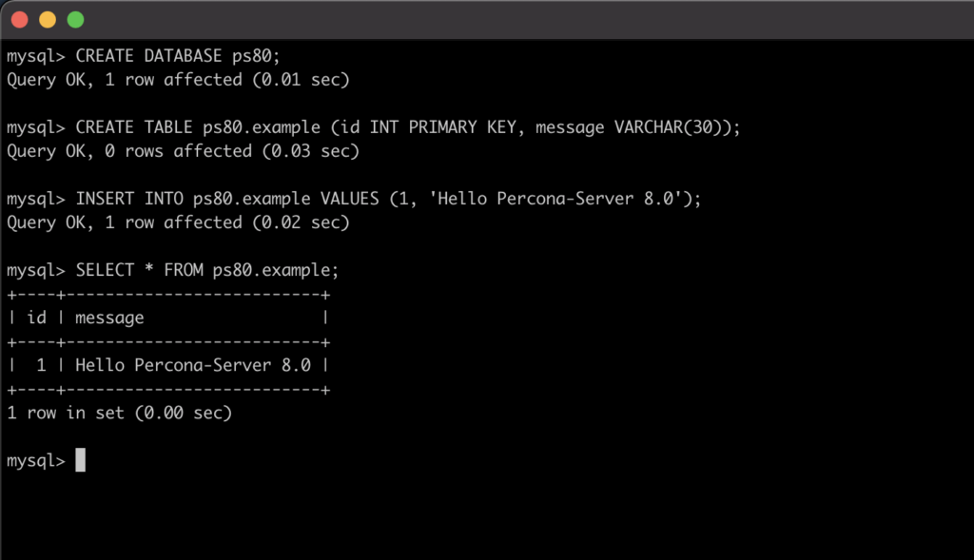Click the "Query OK, 0 rows affected" output
The height and width of the screenshot is (560, 974).
click(x=125, y=151)
